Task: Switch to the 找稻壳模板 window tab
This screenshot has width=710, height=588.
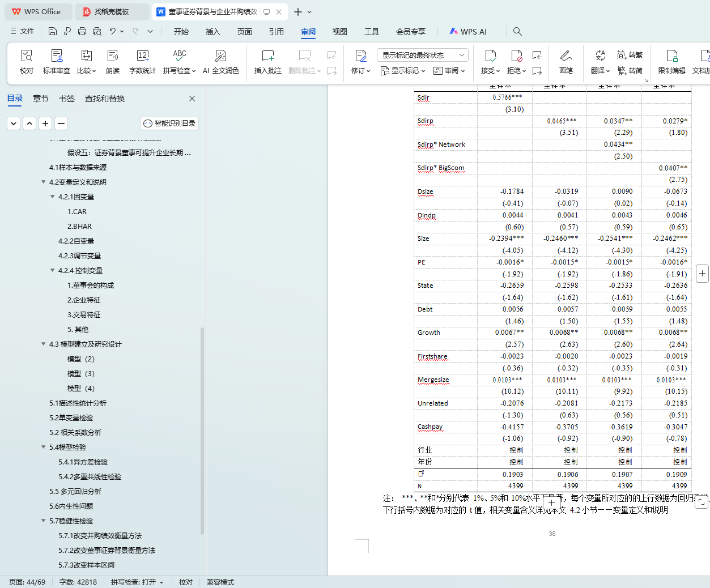Action: [111, 11]
